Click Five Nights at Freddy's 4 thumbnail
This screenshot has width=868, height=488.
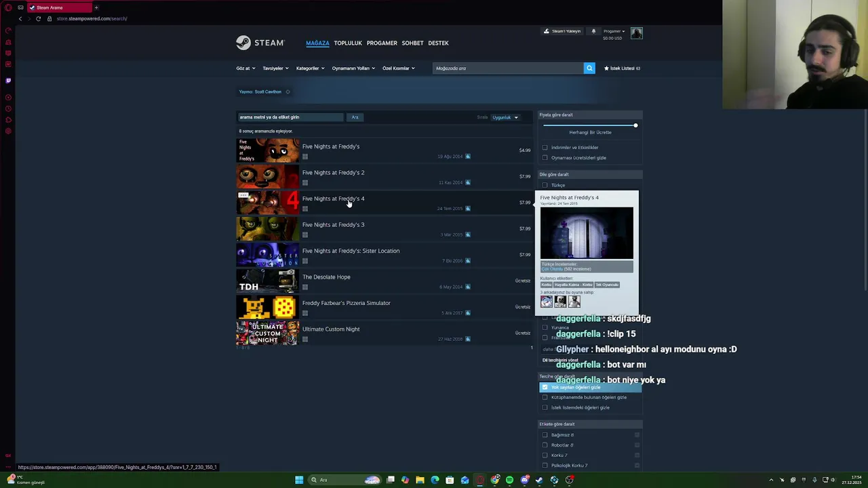point(267,203)
